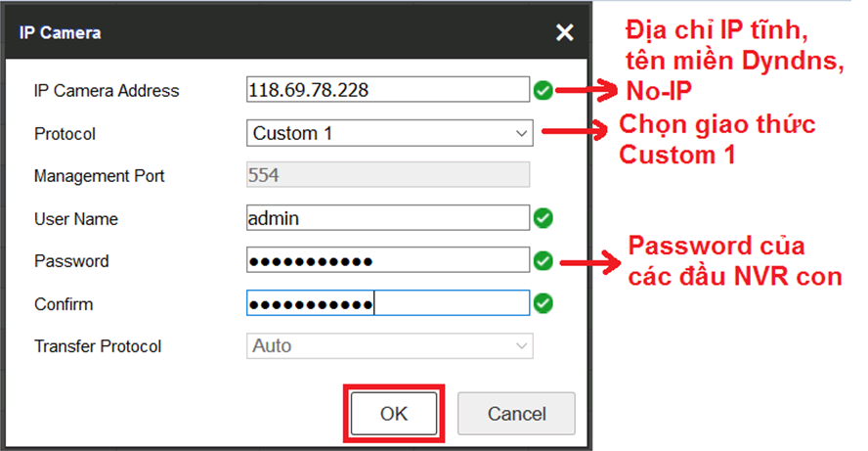
Task: Click green validation icon beside Confirm field
Action: 543,303
